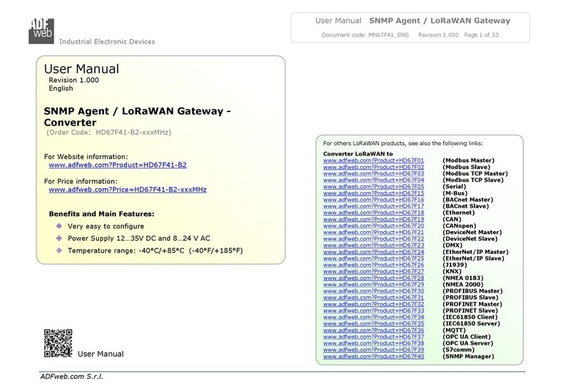Viewport: 567px width, 392px height.
Task: Open link HD67F29 for NMEA 2000
Action: (373, 284)
